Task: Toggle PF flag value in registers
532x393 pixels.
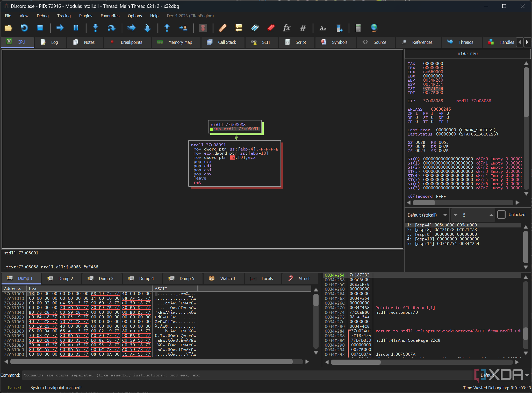Action: tap(432, 113)
